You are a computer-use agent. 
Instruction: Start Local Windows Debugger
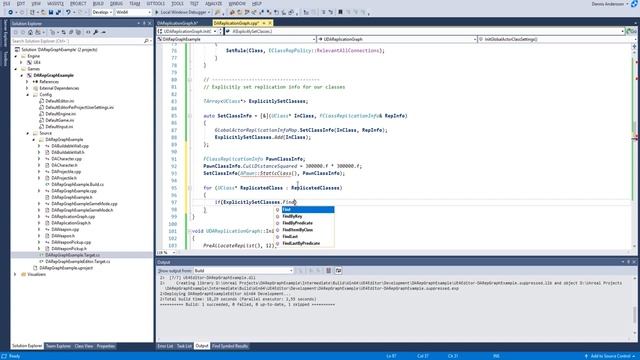click(182, 12)
